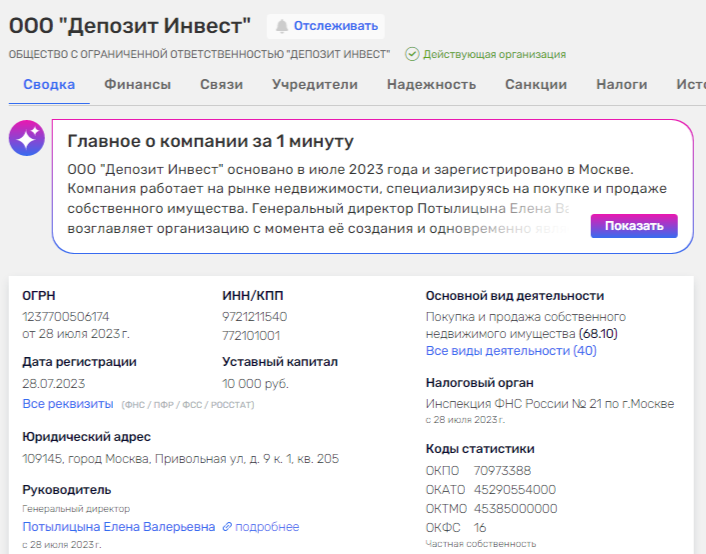Switch to the Финансы tab
Screen dimensions: 706x554
pyautogui.click(x=137, y=85)
